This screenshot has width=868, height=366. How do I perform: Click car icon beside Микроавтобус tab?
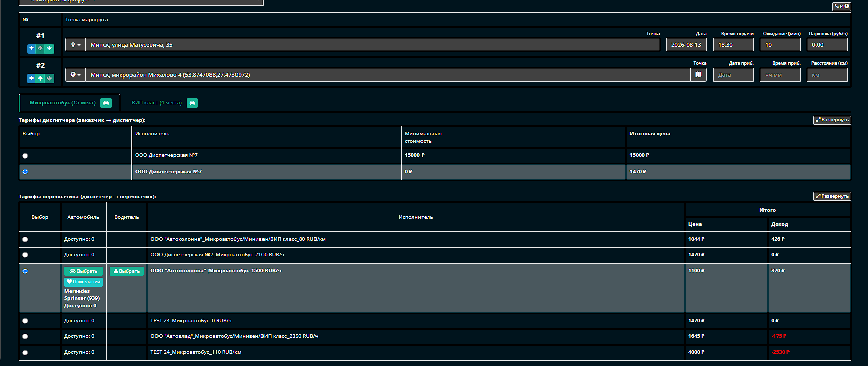pos(106,103)
